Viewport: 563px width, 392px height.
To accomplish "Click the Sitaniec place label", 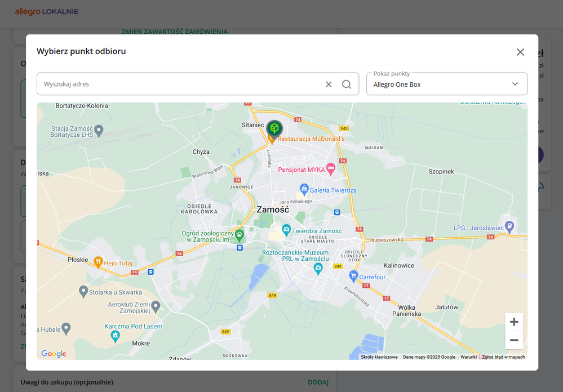I will 253,125.
